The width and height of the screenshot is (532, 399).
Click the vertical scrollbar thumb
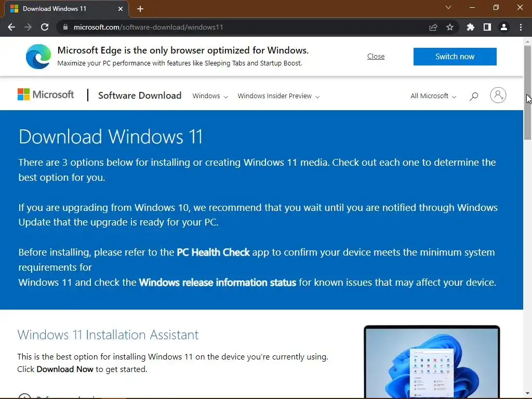(527, 92)
